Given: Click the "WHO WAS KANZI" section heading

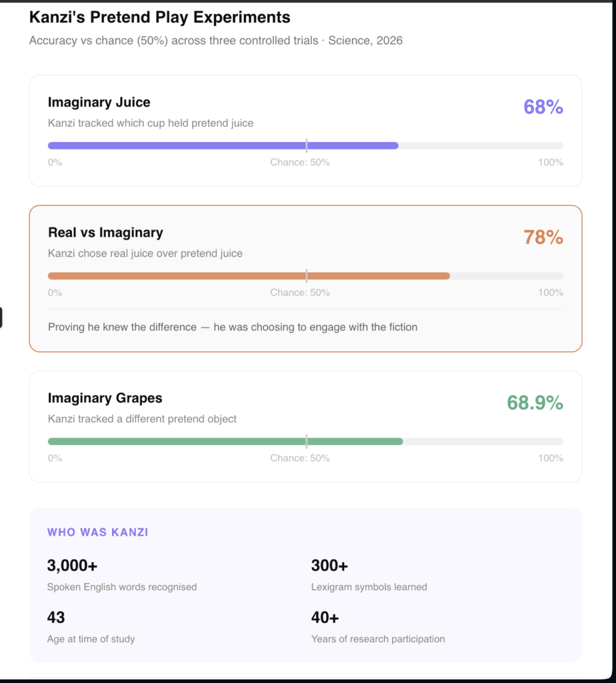Looking at the screenshot, I should click(97, 532).
